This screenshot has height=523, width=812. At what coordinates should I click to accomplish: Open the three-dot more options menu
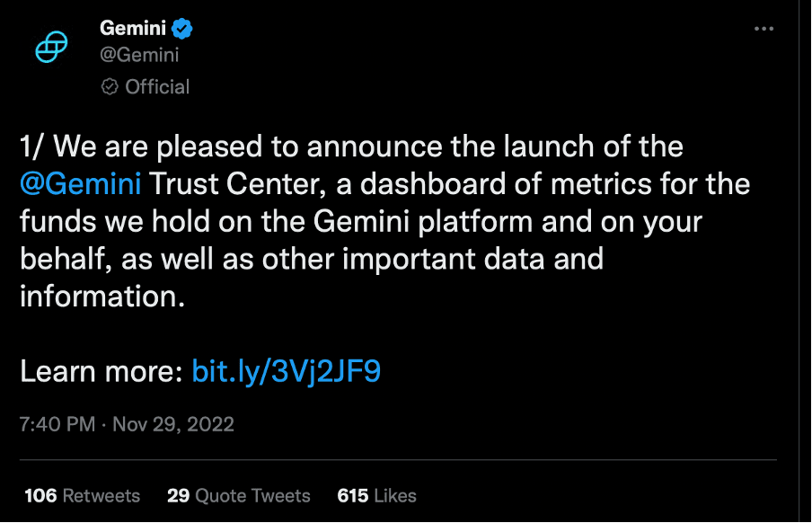point(763,29)
